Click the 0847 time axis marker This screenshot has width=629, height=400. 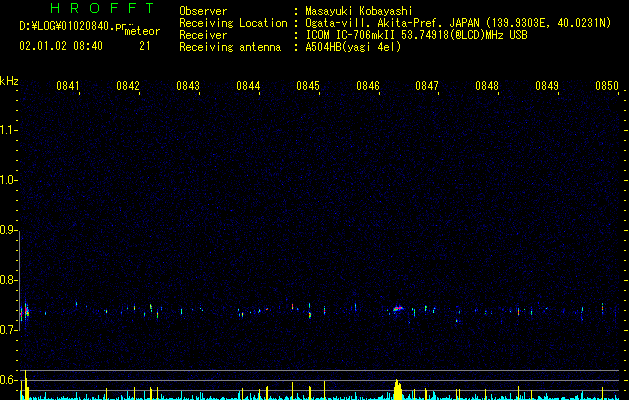pos(427,86)
